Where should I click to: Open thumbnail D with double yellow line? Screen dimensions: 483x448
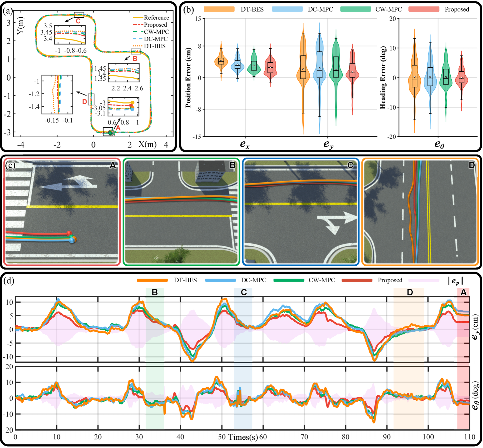click(x=420, y=211)
